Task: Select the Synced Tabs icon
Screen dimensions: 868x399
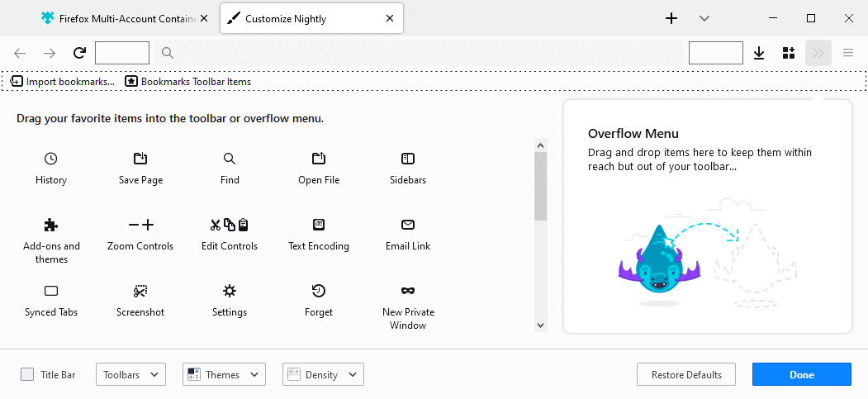Action: (51, 291)
